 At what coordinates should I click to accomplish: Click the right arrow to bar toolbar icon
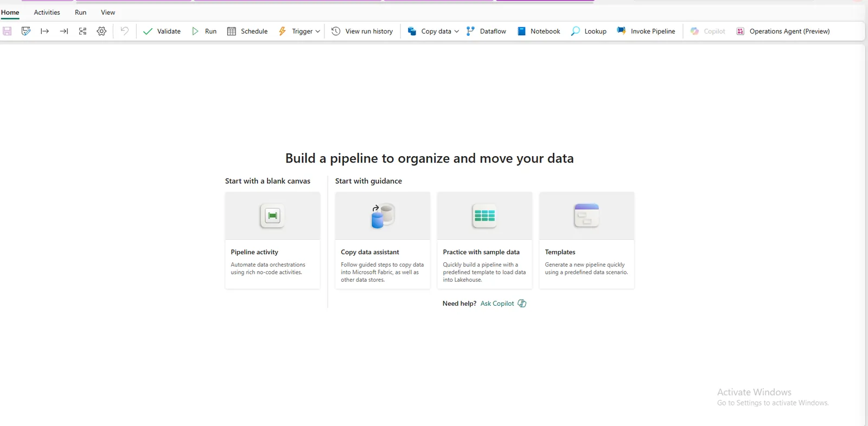tap(63, 31)
